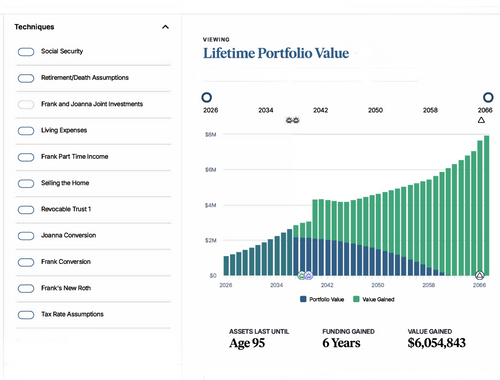Click the $6,054,843 value gained figure
This screenshot has height=380, width=500.
436,343
